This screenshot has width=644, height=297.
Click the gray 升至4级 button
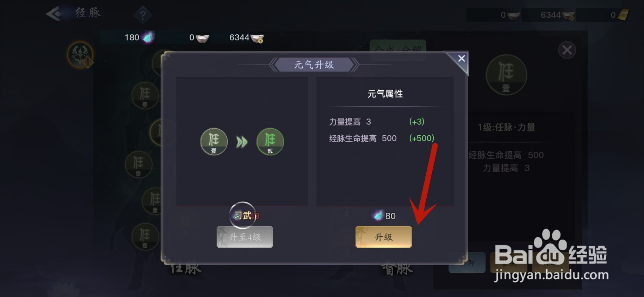pos(245,237)
